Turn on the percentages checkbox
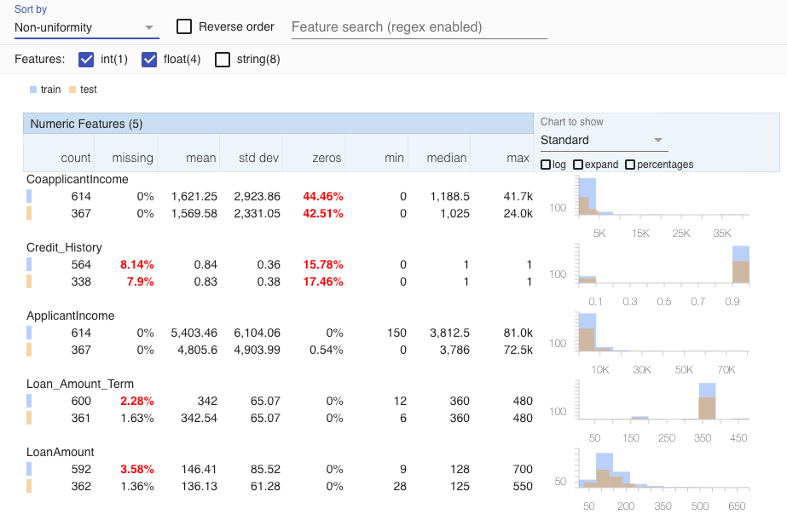 click(x=630, y=165)
